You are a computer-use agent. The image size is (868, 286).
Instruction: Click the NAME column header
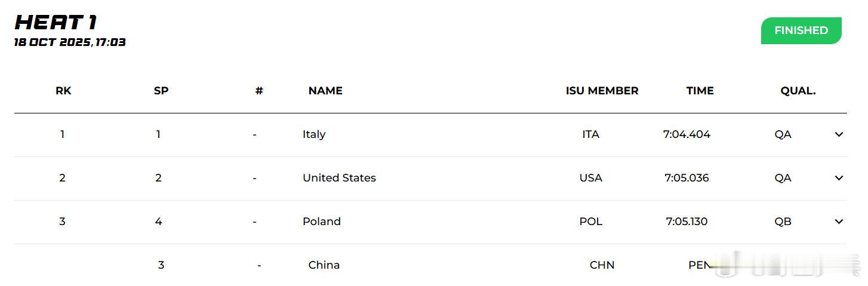[x=325, y=91]
